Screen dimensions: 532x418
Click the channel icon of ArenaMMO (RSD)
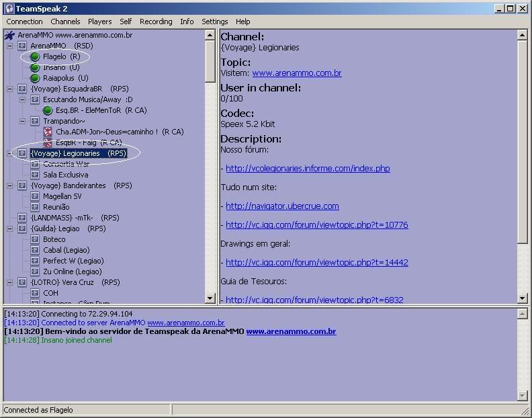22,46
